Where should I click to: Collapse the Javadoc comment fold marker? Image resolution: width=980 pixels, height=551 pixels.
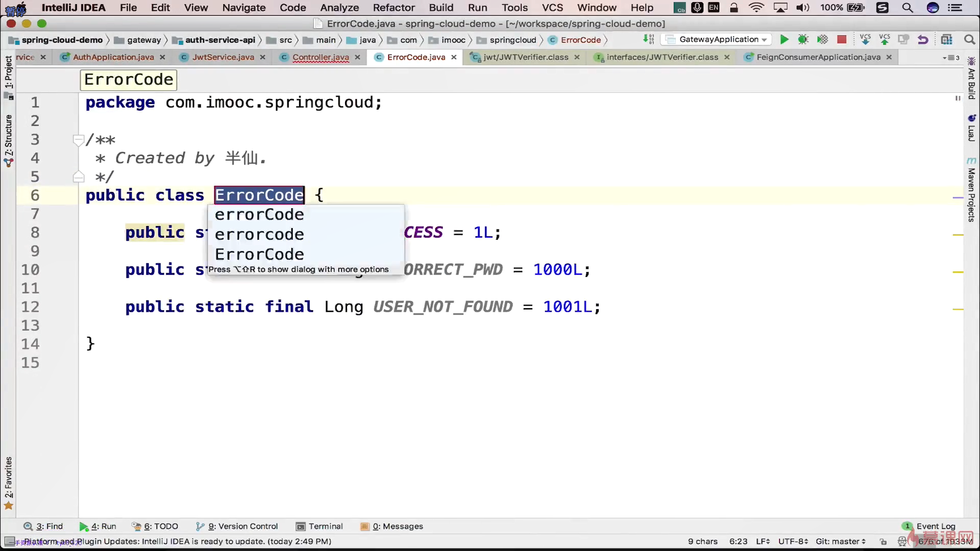click(78, 140)
